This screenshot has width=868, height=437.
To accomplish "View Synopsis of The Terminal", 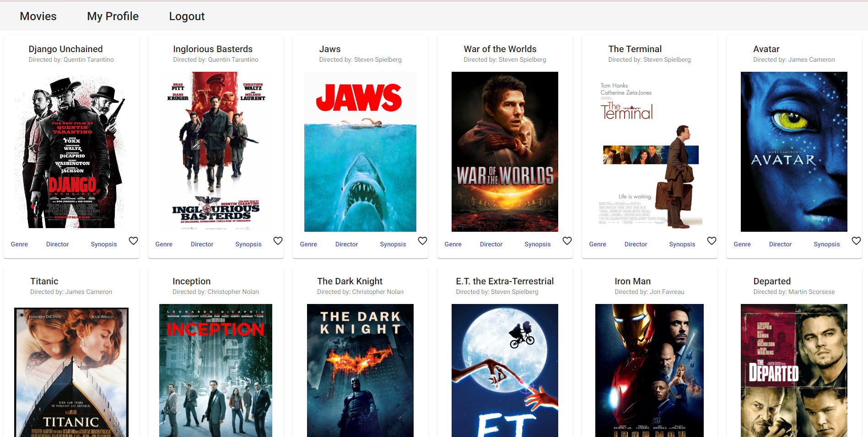I will (x=682, y=244).
